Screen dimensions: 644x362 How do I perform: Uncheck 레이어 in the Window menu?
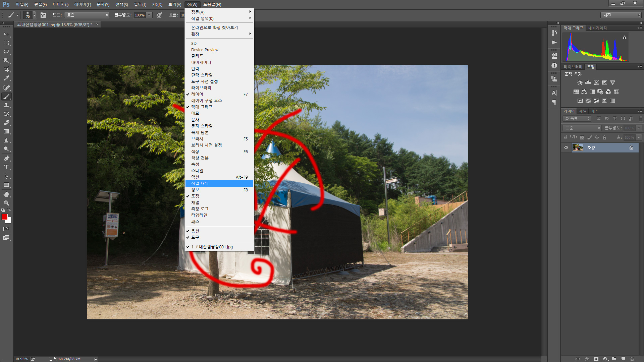(x=197, y=95)
